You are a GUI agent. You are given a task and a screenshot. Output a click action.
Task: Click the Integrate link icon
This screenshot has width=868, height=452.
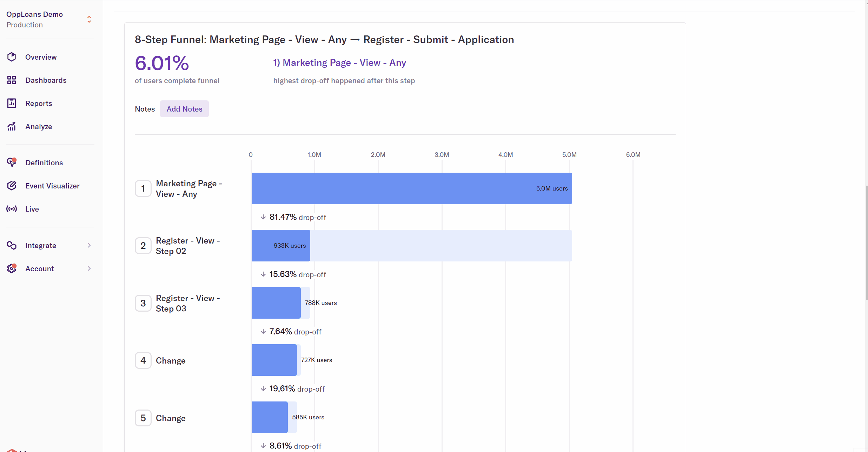(x=12, y=245)
